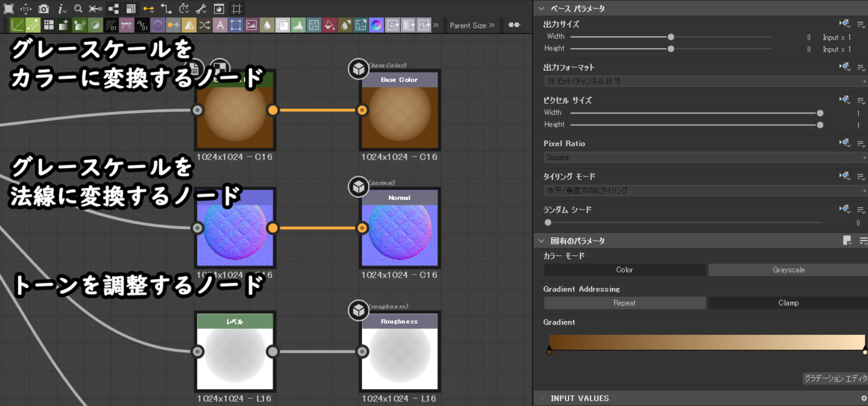Click the expose icon for ランダム シード
This screenshot has height=406, width=868.
click(x=844, y=209)
